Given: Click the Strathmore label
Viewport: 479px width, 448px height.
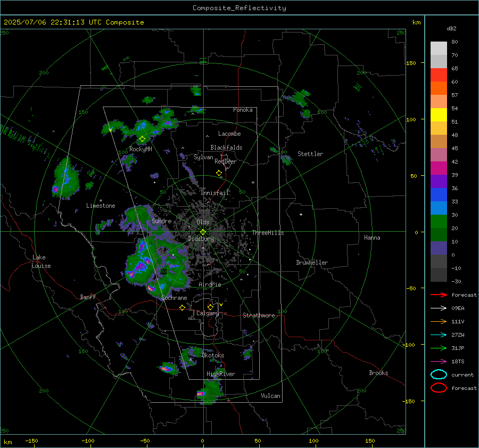Looking at the screenshot, I should [x=259, y=315].
